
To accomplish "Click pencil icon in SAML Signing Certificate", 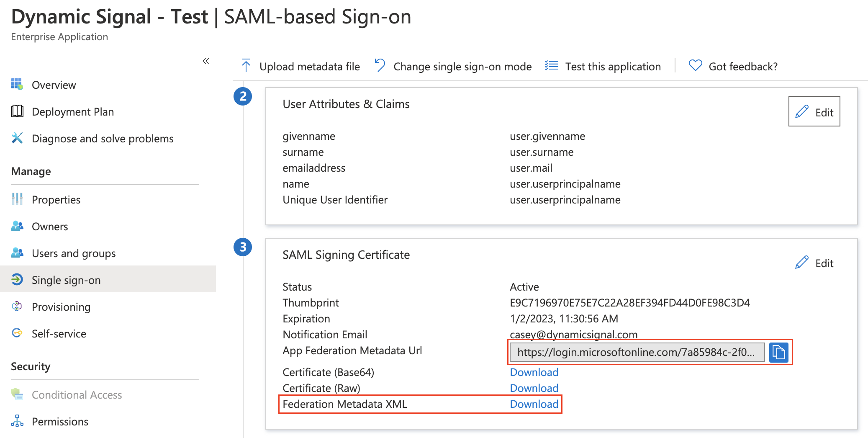I will point(802,263).
